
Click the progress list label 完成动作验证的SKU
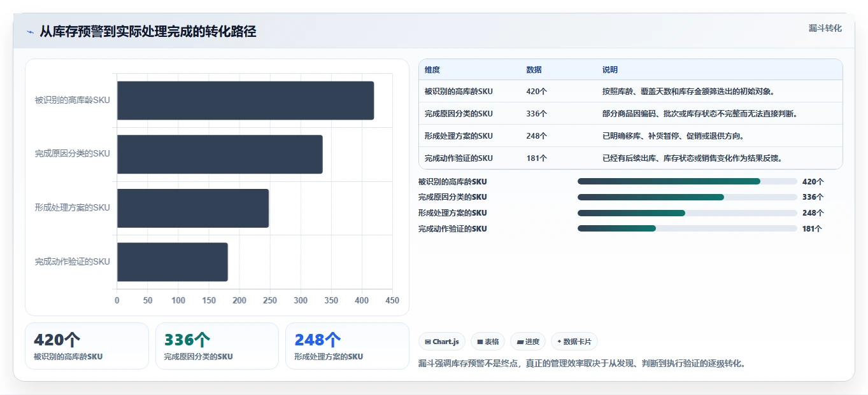(453, 229)
